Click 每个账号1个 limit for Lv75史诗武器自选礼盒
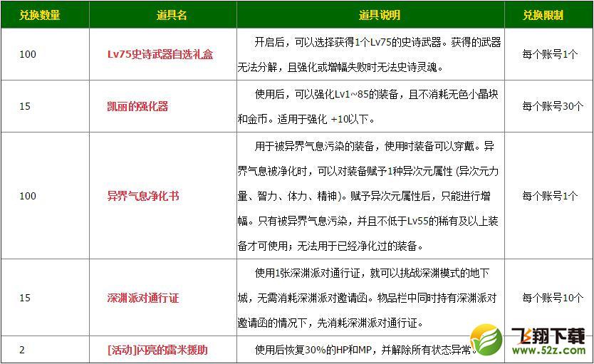Viewport: 594px width, 364px height. (x=550, y=54)
